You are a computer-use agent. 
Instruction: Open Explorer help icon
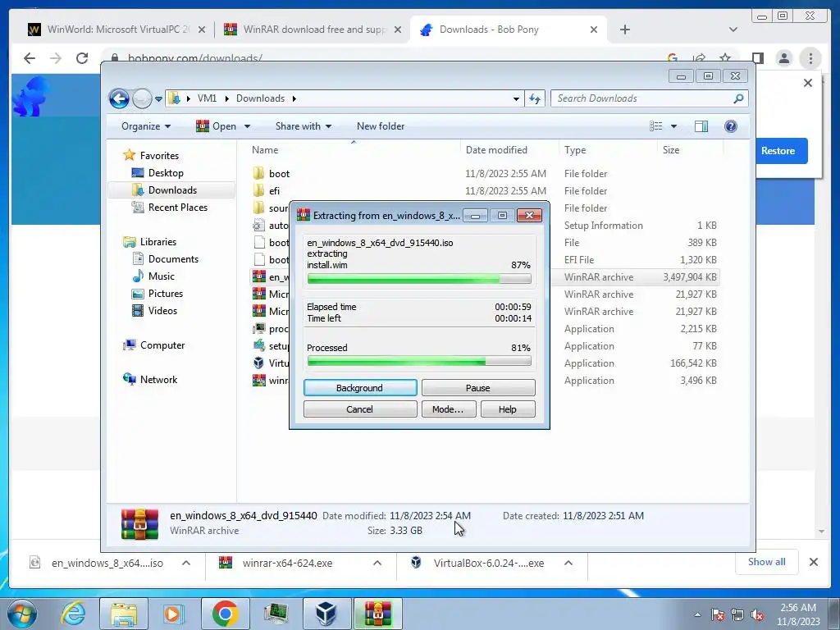[x=730, y=126]
